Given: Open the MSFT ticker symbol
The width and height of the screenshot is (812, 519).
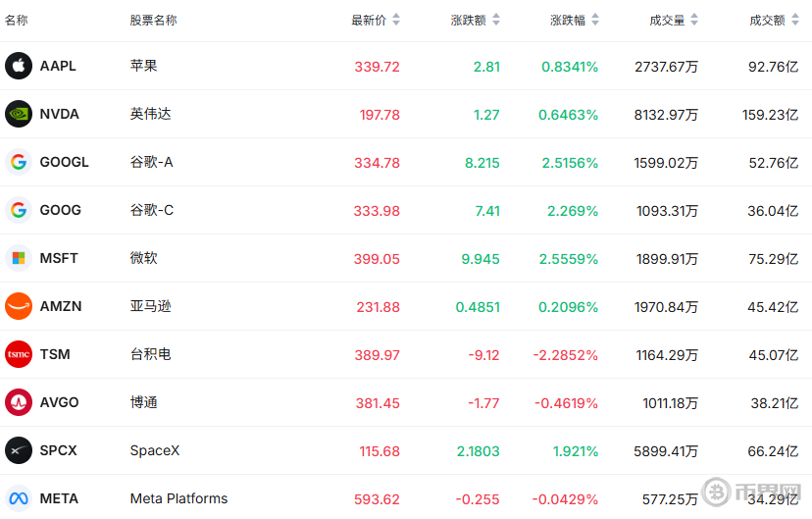Looking at the screenshot, I should click(59, 258).
